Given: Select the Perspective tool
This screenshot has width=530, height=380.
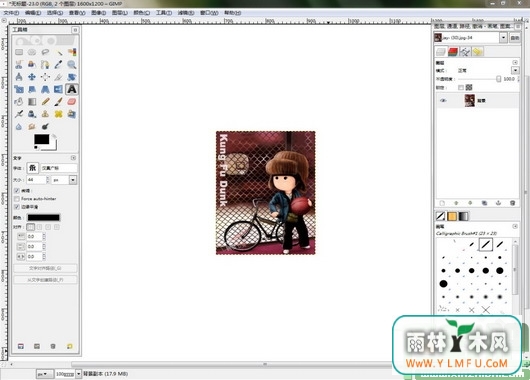Looking at the screenshot, I should click(x=45, y=89).
